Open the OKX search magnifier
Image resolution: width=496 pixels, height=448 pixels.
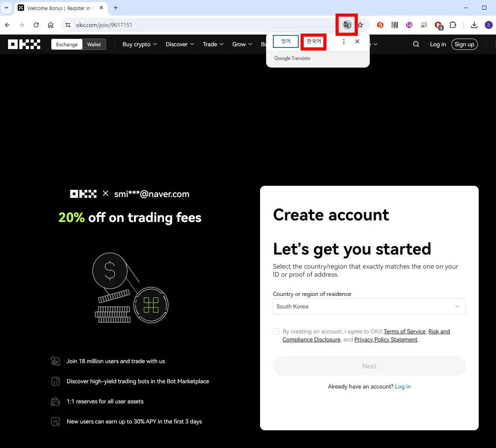click(416, 44)
